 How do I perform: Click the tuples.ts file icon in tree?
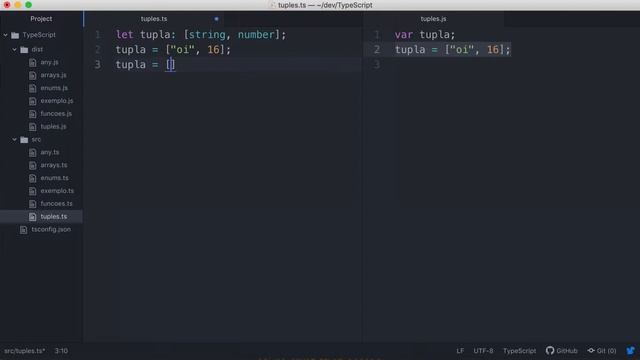tap(33, 217)
